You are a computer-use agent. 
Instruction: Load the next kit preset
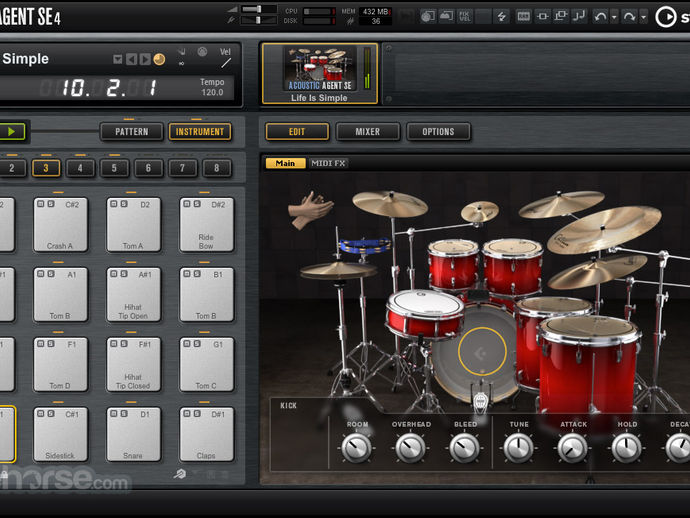145,59
